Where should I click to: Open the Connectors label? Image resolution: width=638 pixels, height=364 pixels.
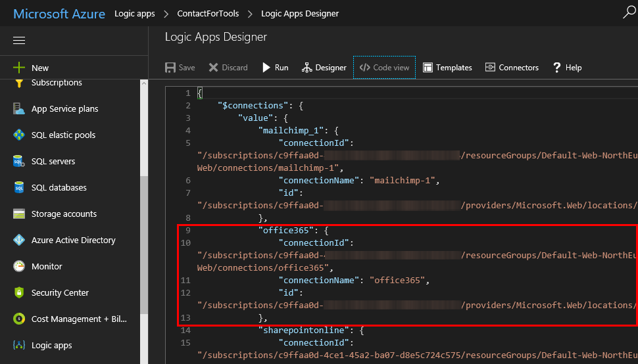pyautogui.click(x=519, y=68)
